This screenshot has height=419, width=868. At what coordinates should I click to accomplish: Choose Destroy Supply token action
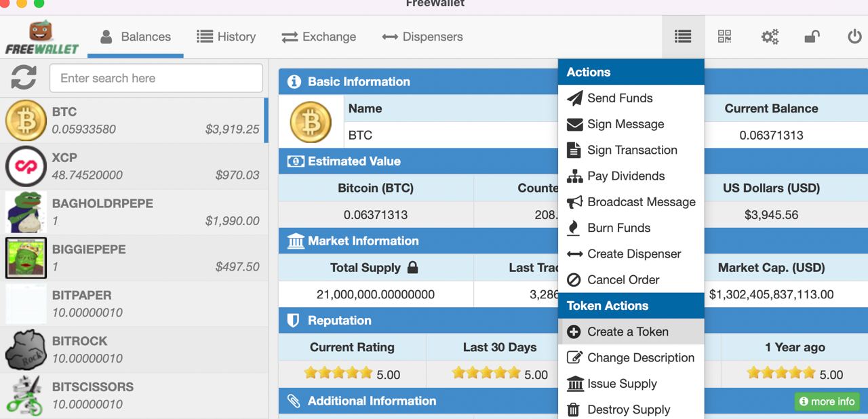coord(631,410)
